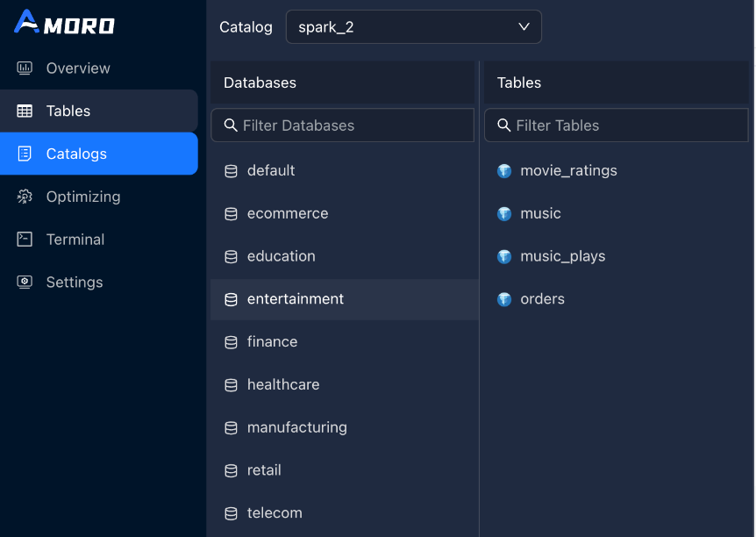Open the music_plays table
The height and width of the screenshot is (537, 756).
(562, 256)
